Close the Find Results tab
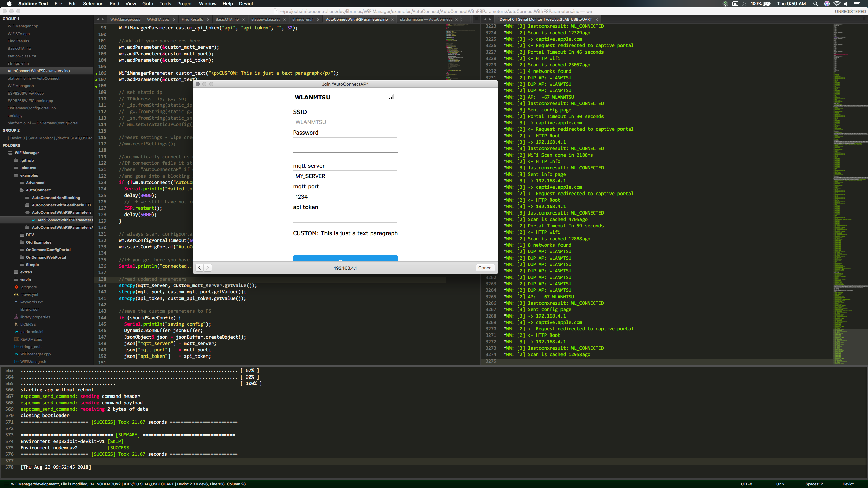The height and width of the screenshot is (488, 868). [208, 19]
